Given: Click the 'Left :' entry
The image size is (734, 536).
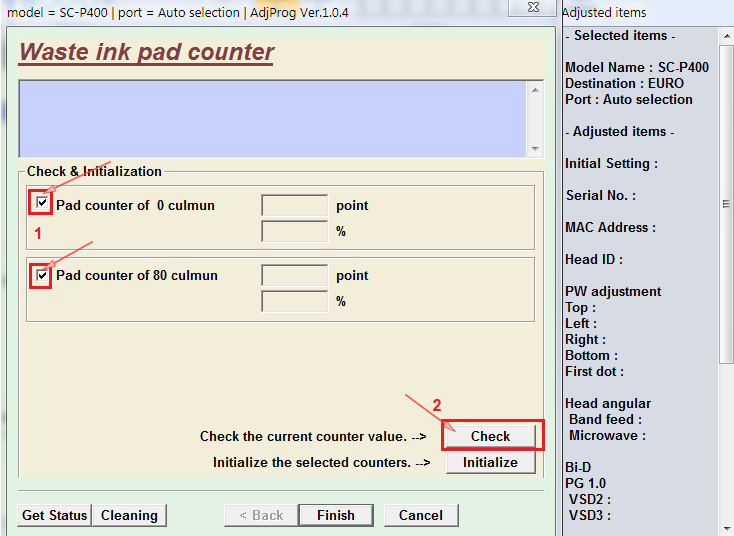Looking at the screenshot, I should coord(581,323).
